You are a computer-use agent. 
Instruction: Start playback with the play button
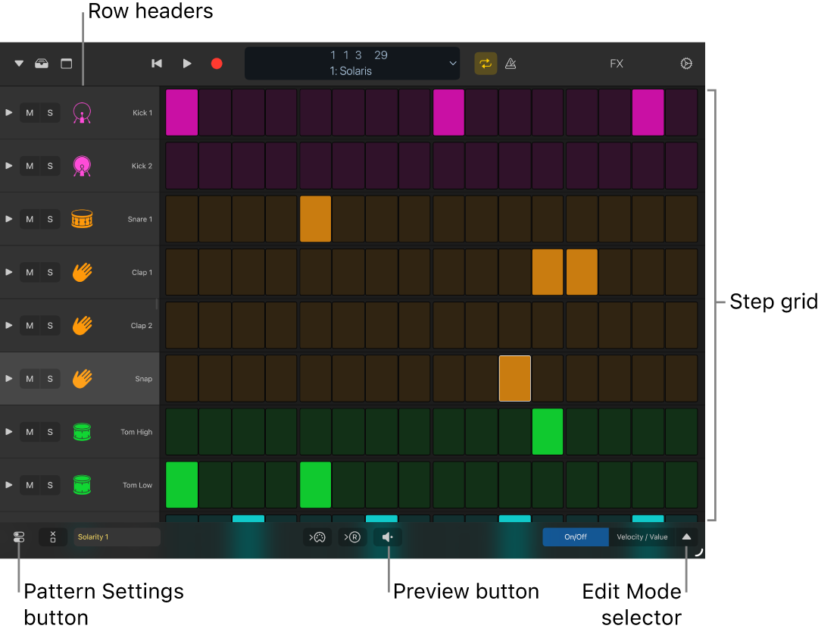(187, 64)
